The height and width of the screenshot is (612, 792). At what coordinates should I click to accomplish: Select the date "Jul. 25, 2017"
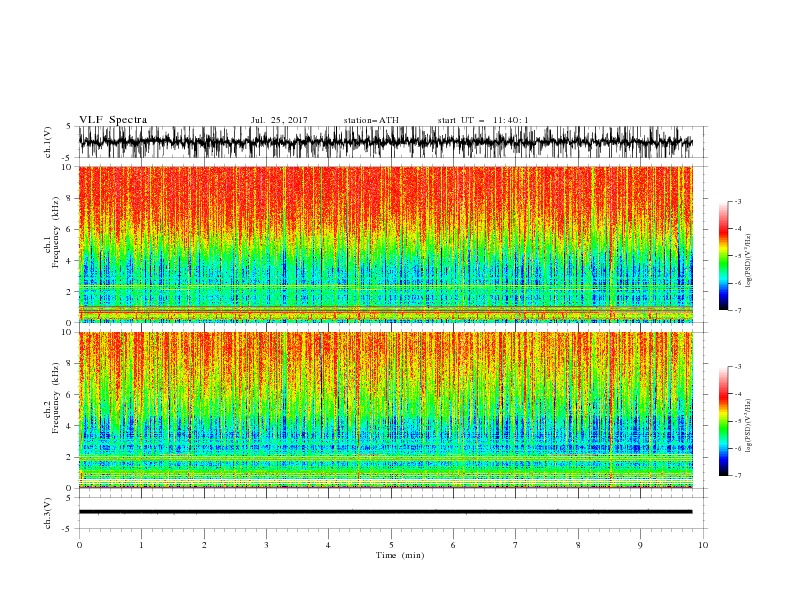(x=279, y=120)
